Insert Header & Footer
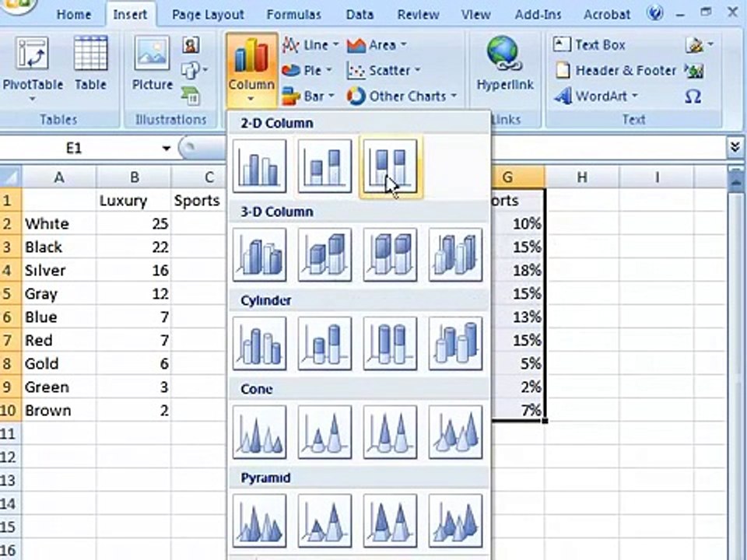Image resolution: width=747 pixels, height=560 pixels. [x=615, y=71]
